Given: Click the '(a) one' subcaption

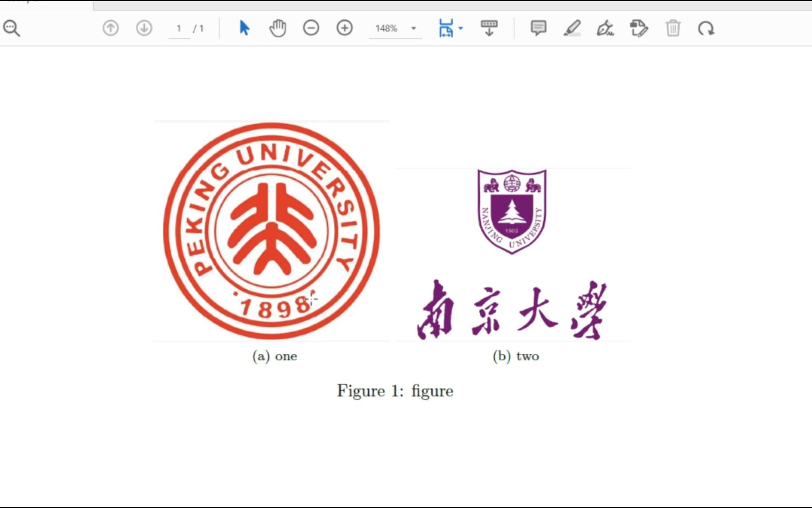Looking at the screenshot, I should coord(275,356).
